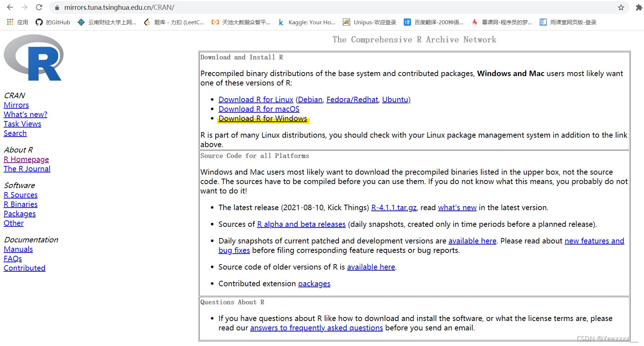Open the Contributed link

click(x=25, y=268)
